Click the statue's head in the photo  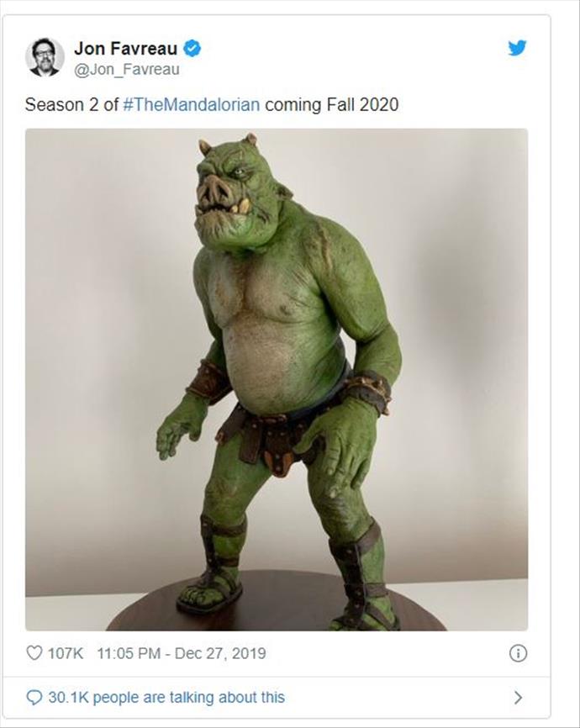coord(237,190)
